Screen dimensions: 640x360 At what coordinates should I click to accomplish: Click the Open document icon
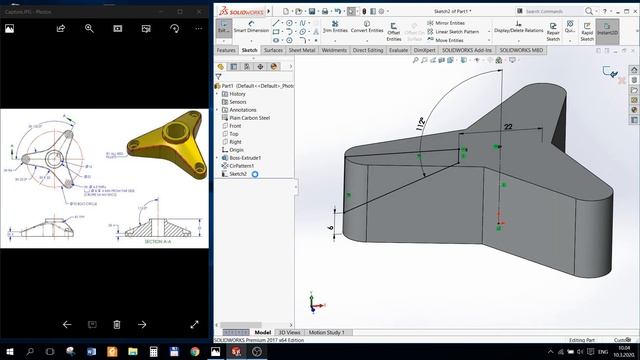(x=299, y=11)
